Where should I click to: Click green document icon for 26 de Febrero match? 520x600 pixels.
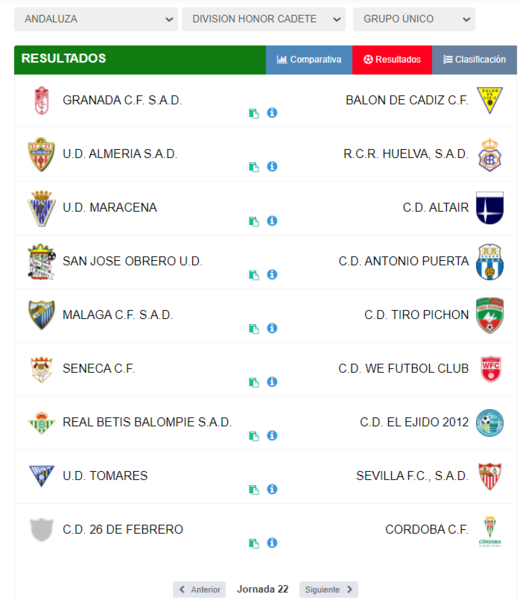tap(254, 543)
